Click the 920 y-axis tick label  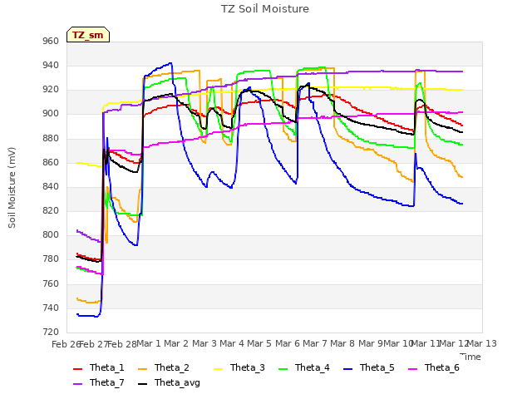pyautogui.click(x=51, y=90)
